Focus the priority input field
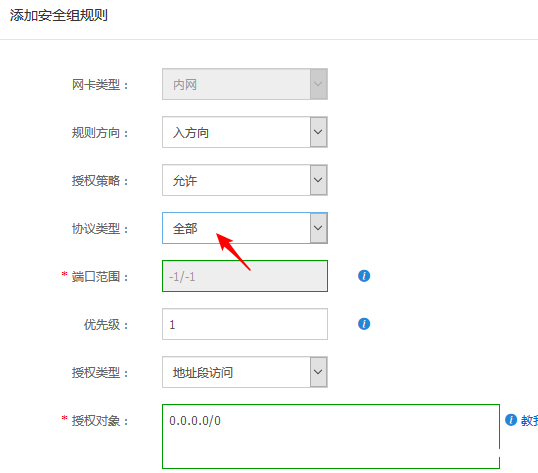Viewport: 538px width, 473px height. 245,324
